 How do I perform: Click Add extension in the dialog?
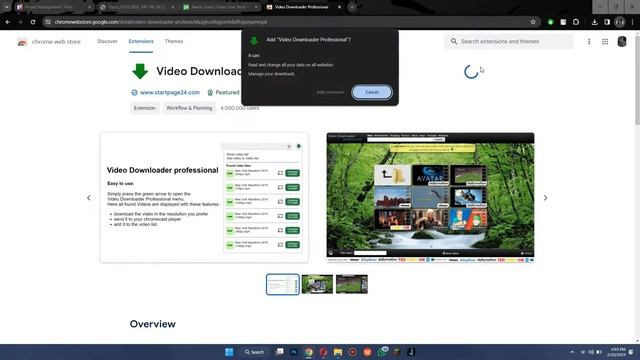(x=330, y=92)
